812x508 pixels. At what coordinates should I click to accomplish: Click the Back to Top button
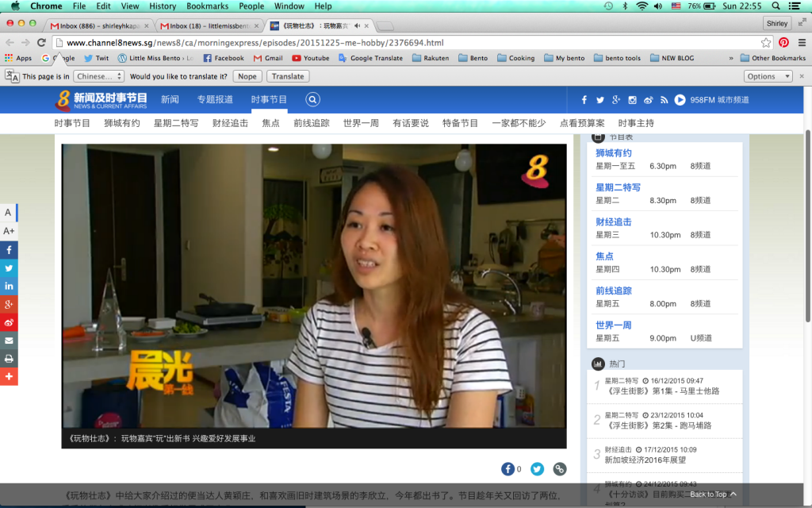pos(713,495)
